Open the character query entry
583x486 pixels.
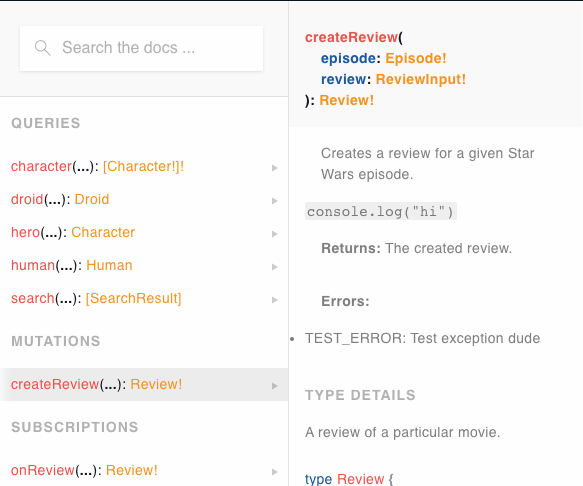pyautogui.click(x=144, y=167)
